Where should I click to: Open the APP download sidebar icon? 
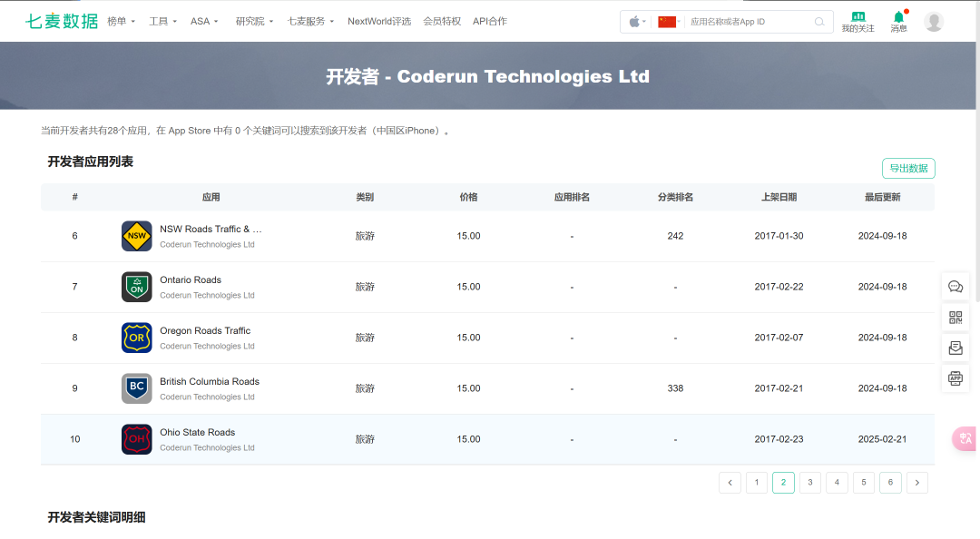point(955,378)
